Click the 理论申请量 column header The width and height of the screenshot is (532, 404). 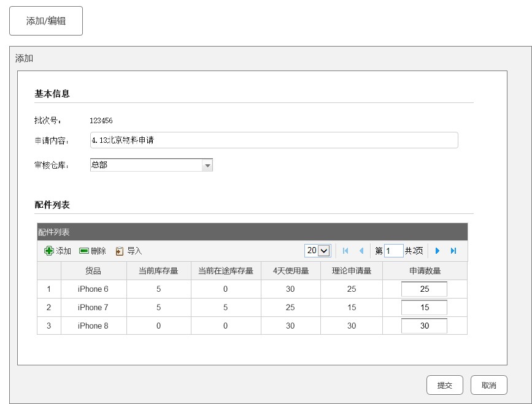tap(352, 271)
